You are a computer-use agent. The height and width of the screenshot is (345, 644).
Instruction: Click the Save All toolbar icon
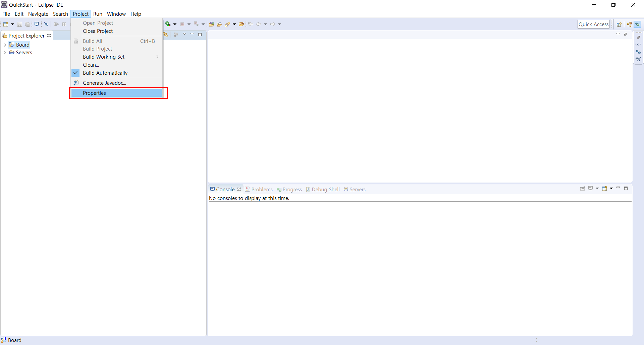tap(27, 24)
